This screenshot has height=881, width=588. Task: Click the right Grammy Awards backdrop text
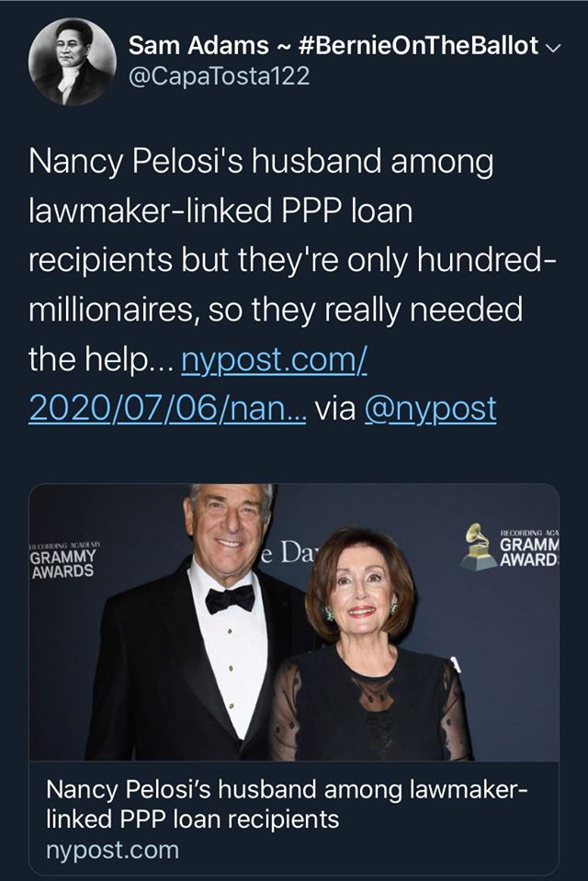[x=529, y=549]
